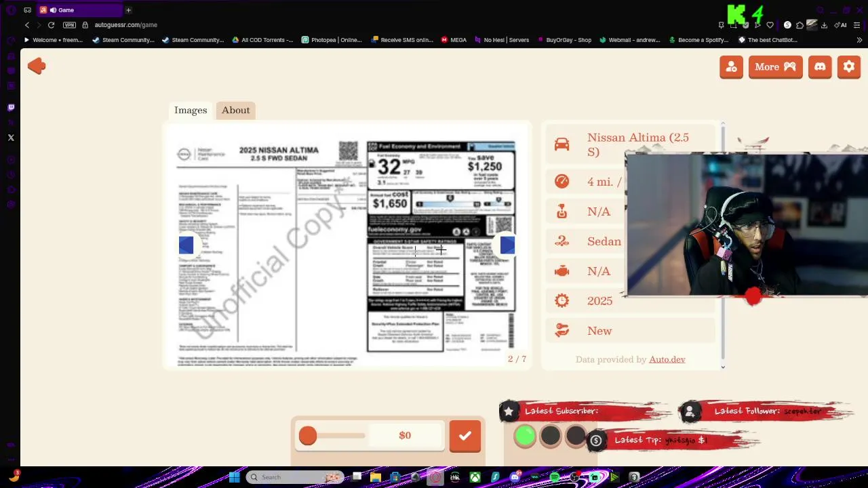The width and height of the screenshot is (868, 488).
Task: Submit guess with the checkmark button
Action: click(465, 436)
